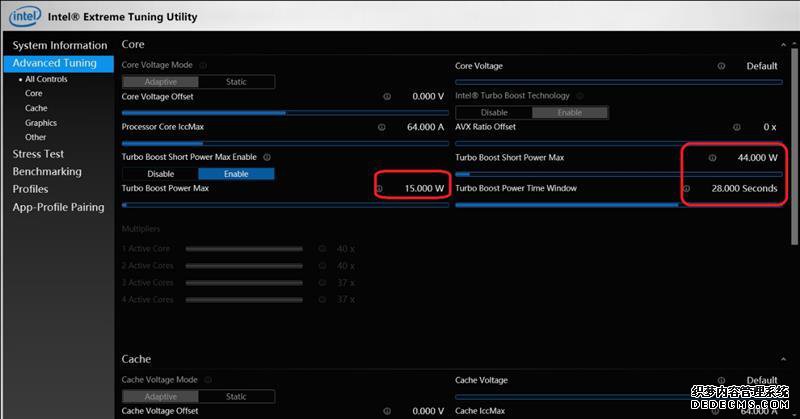Screen dimensions: 800x419
Task: Open info icon beside AVX Ratio Offset value
Action: pyautogui.click(x=737, y=127)
